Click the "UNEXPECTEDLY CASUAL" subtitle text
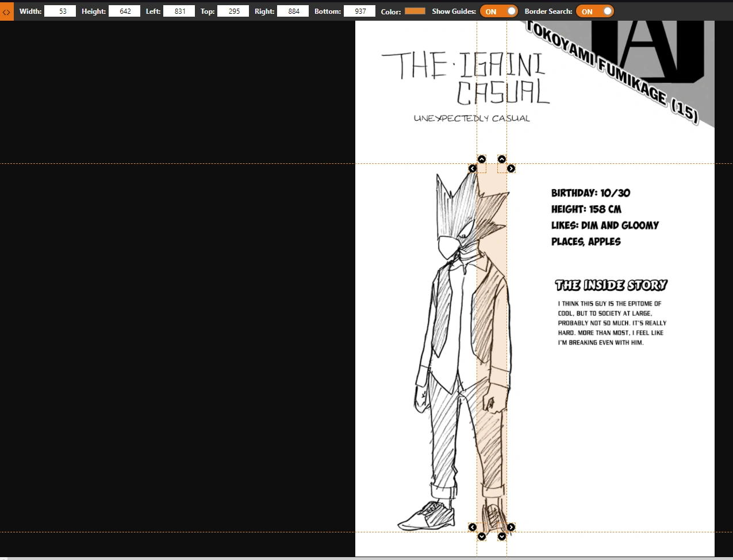The height and width of the screenshot is (560, 733). tap(471, 118)
